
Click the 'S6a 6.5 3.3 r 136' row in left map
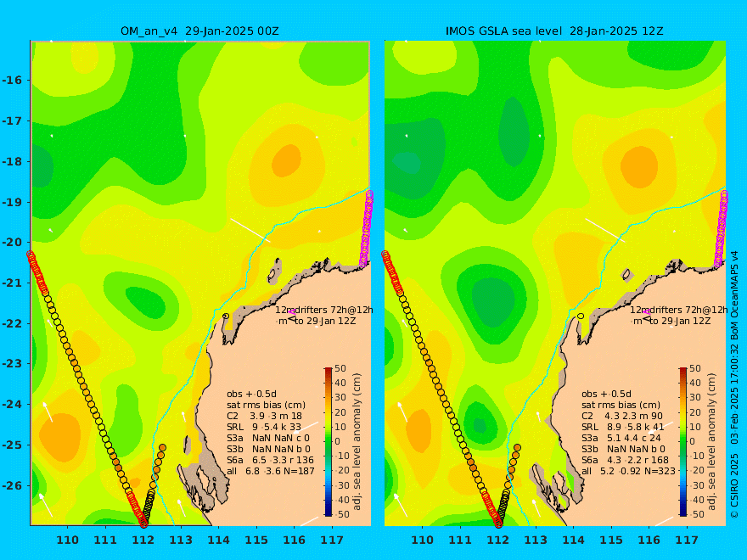point(271,460)
